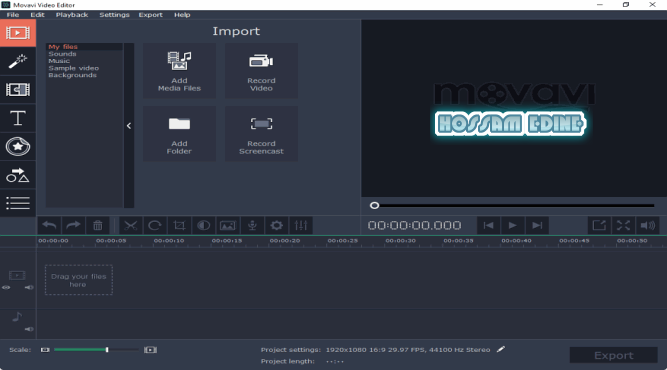Select Sample video in file list
The width and height of the screenshot is (667, 370).
[74, 68]
